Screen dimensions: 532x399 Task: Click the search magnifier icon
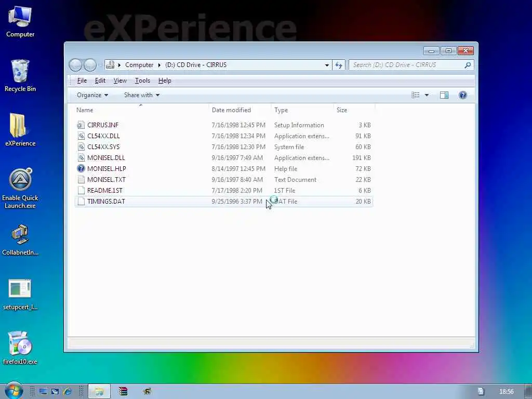click(x=468, y=65)
